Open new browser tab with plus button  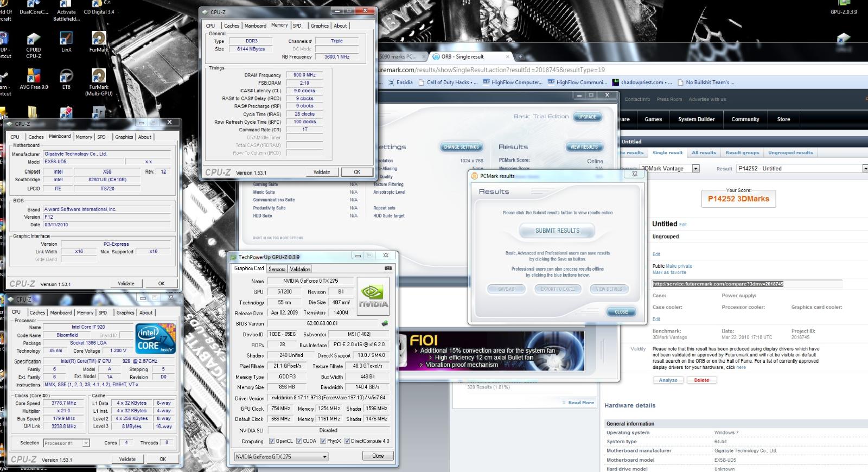[520, 56]
